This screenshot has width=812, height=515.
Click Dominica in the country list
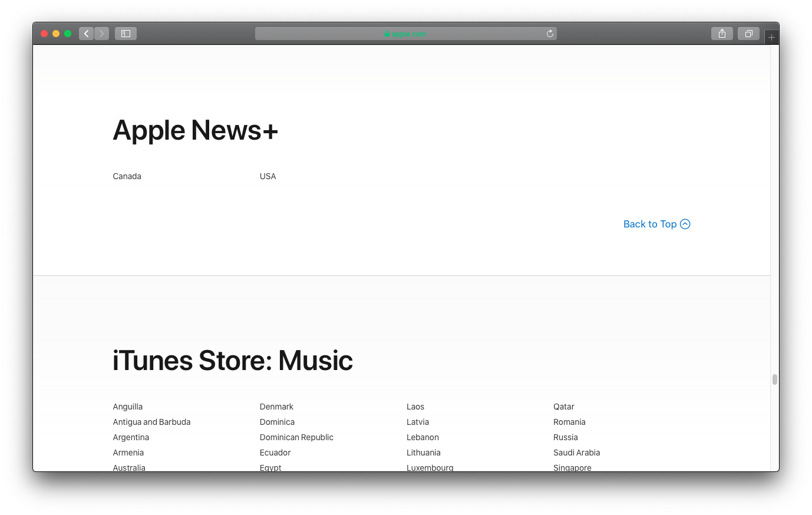click(x=277, y=422)
